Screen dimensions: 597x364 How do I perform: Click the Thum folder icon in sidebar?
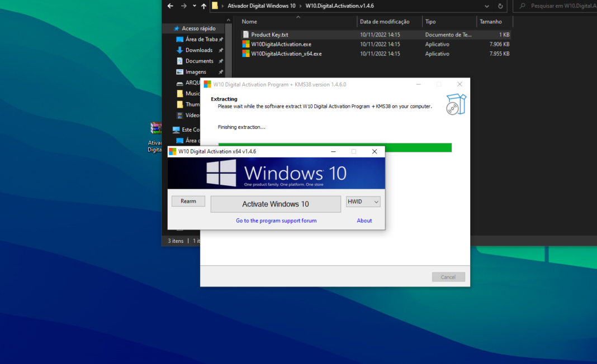179,104
